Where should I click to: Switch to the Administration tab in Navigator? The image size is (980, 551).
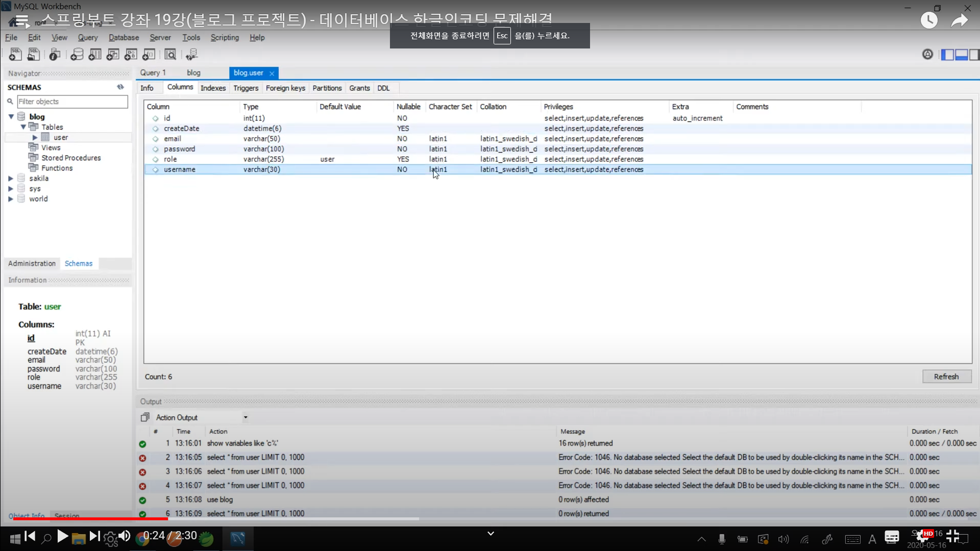tap(32, 263)
